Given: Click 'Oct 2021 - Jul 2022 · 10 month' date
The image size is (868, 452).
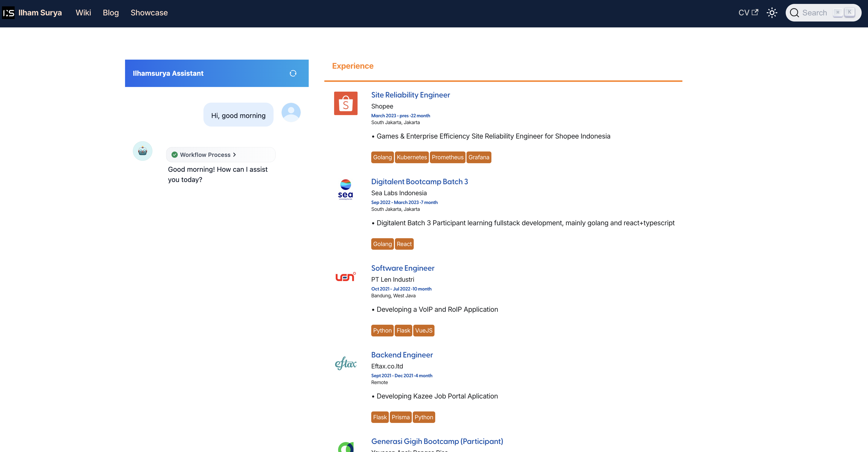Looking at the screenshot, I should pos(401,289).
